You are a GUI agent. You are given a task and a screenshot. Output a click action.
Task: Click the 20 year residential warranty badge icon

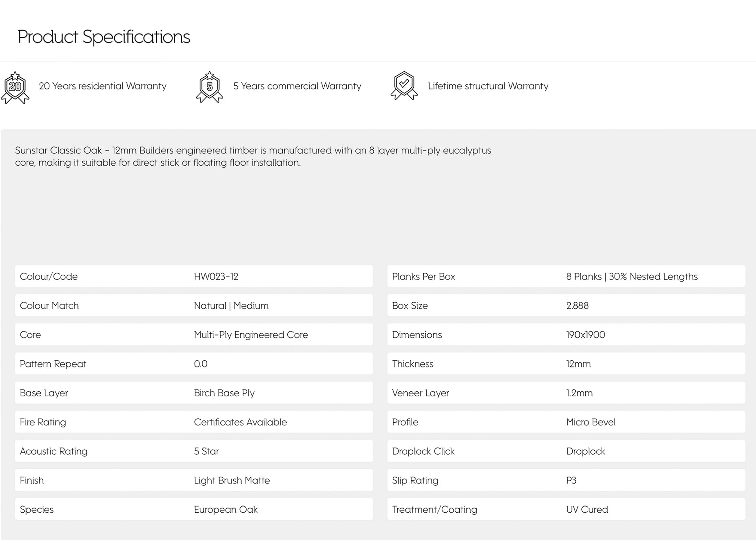point(15,87)
